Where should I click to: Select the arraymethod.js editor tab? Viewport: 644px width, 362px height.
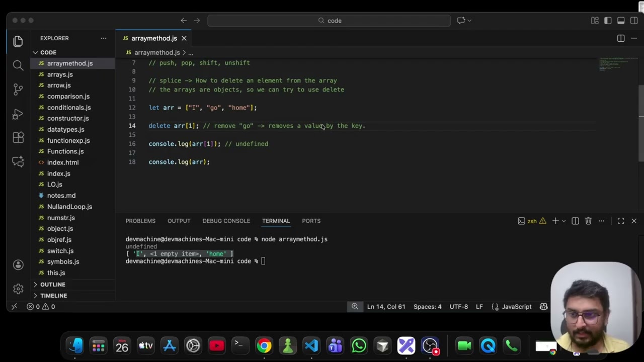point(153,38)
